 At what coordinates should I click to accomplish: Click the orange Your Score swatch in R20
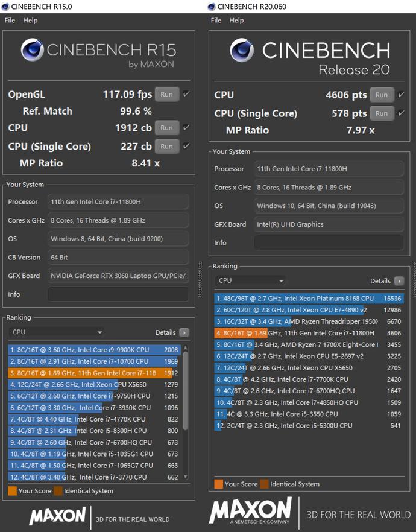[219, 484]
